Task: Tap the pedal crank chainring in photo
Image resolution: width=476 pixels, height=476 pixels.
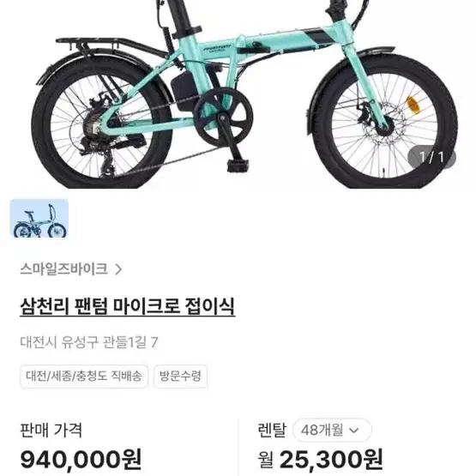Action: point(224,117)
